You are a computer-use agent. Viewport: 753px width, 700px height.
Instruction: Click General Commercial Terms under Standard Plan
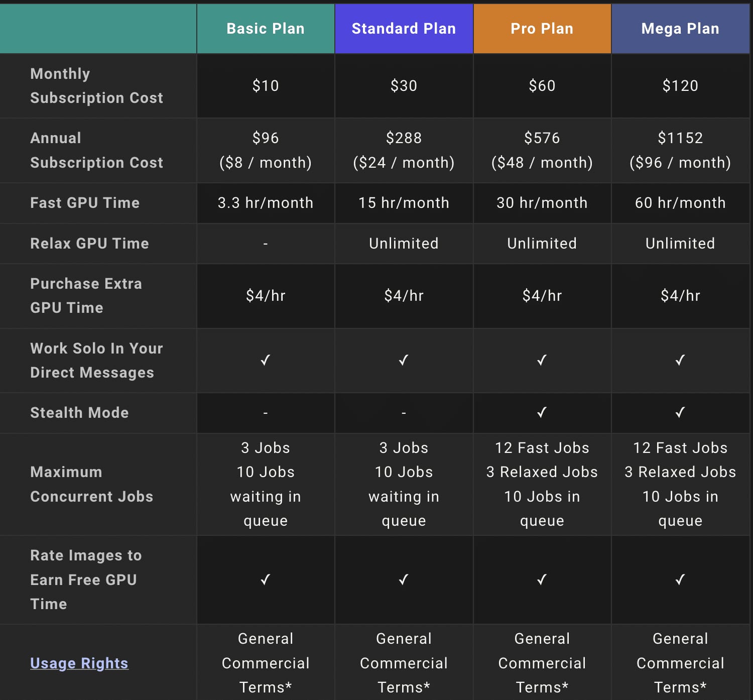(404, 663)
